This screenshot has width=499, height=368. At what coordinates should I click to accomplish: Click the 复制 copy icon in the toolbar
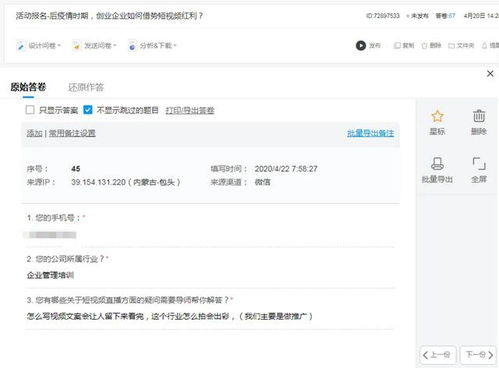[397, 46]
